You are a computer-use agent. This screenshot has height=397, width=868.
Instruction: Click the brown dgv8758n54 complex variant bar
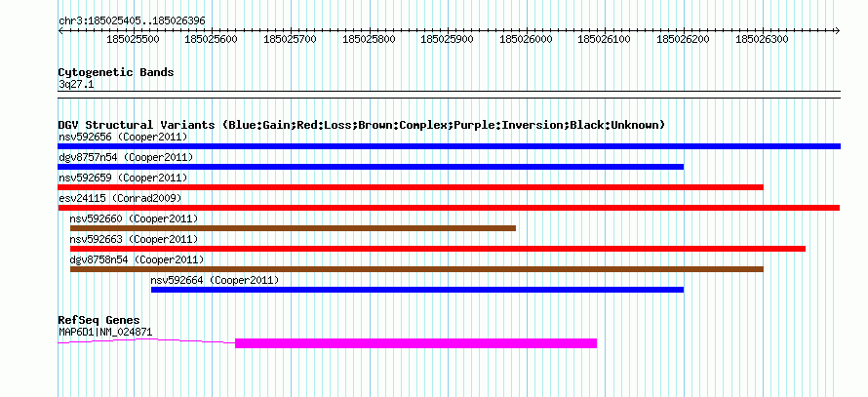tap(416, 269)
